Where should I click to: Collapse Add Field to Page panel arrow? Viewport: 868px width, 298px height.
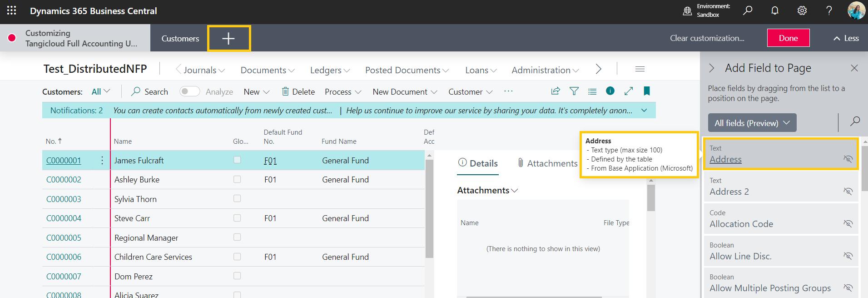coord(712,68)
